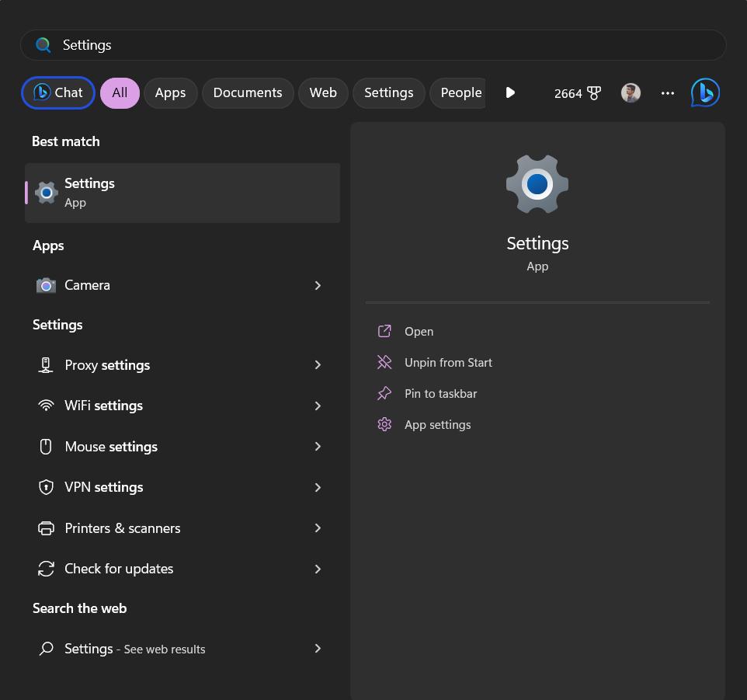Select the Chat button
The image size is (747, 700).
coord(58,93)
